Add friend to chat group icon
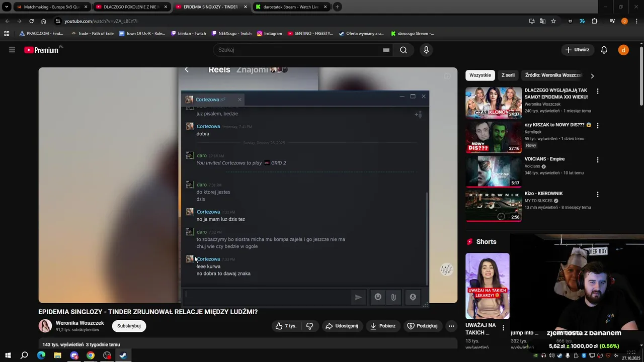Viewport: 644px width, 362px height. click(x=418, y=115)
